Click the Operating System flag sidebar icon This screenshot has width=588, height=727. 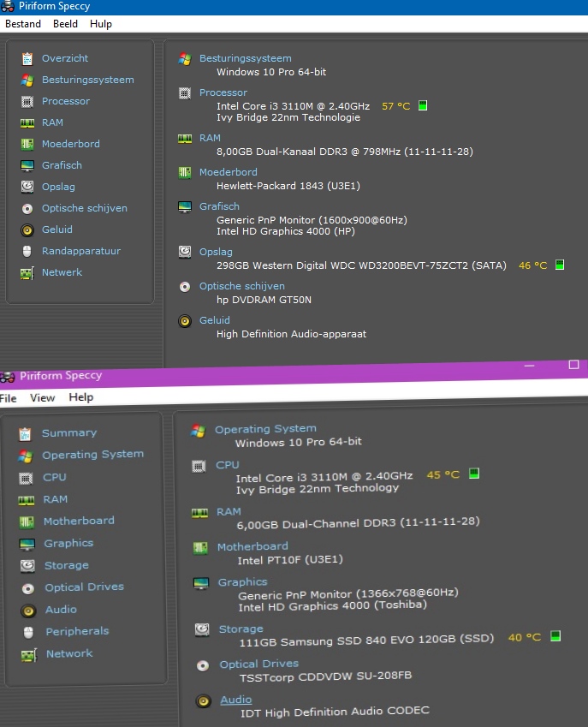coord(26,456)
